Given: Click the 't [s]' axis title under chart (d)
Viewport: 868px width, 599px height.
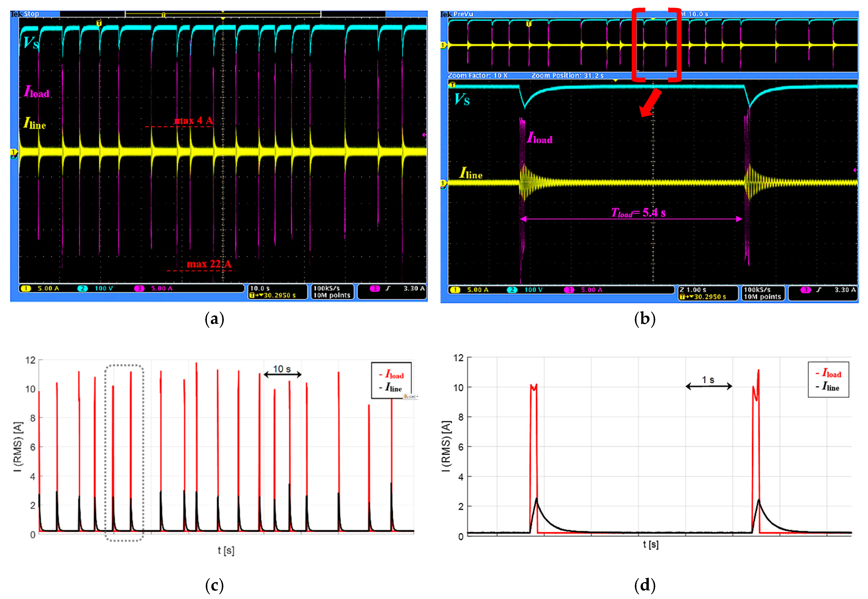Looking at the screenshot, I should (650, 544).
